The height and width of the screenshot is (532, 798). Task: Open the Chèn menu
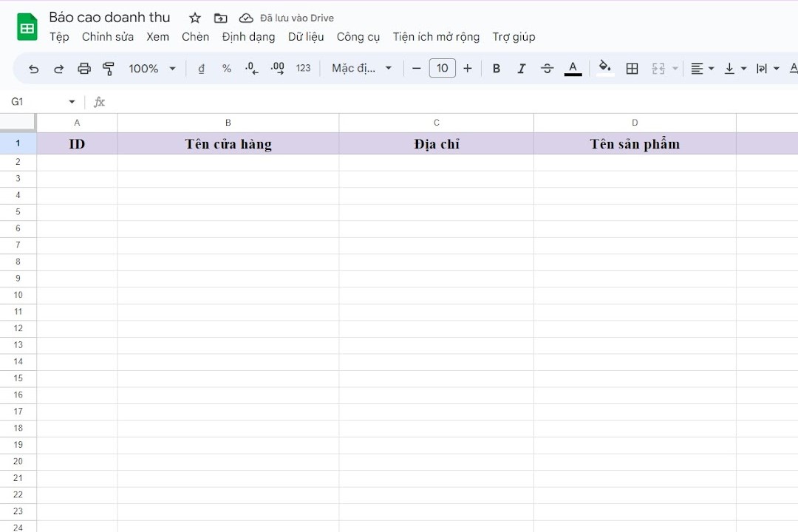click(195, 36)
